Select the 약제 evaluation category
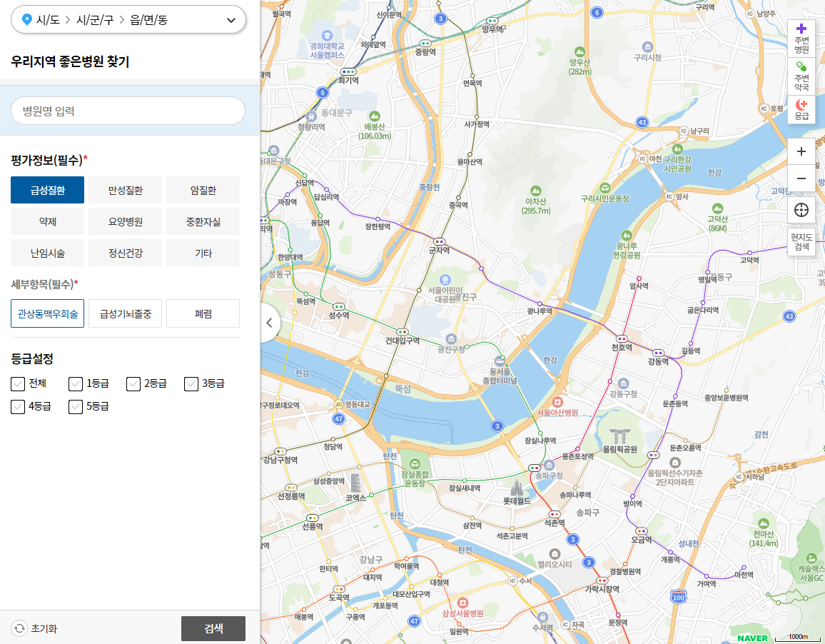 point(47,222)
